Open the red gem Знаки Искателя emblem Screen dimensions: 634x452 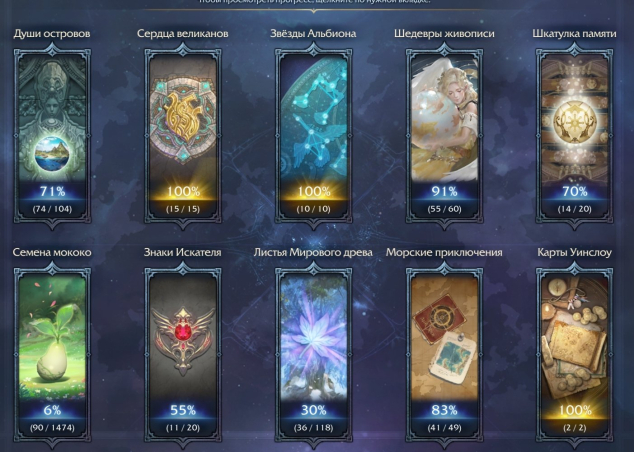183,354
